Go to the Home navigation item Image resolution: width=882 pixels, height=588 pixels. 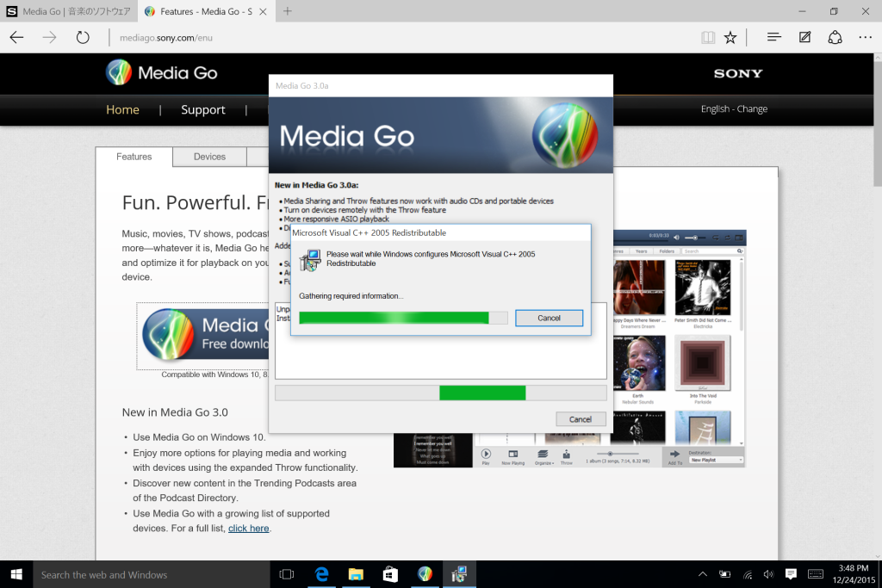click(122, 109)
